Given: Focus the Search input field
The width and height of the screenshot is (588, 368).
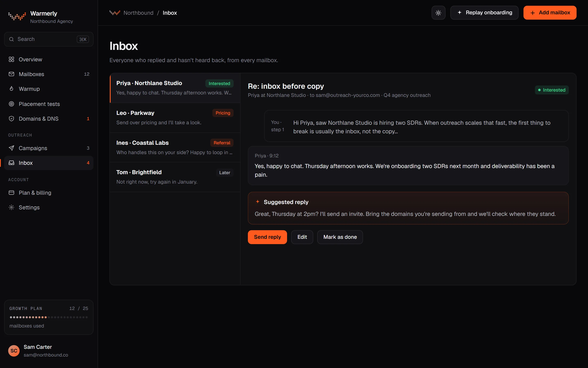Looking at the screenshot, I should tap(49, 39).
